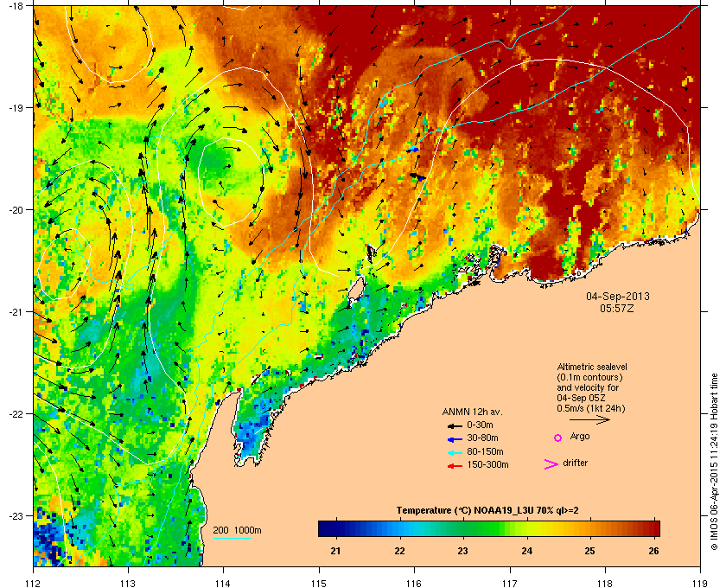The width and height of the screenshot is (726, 588).
Task: Click the 0.5m/s velocity scale arrow
Action: point(589,419)
